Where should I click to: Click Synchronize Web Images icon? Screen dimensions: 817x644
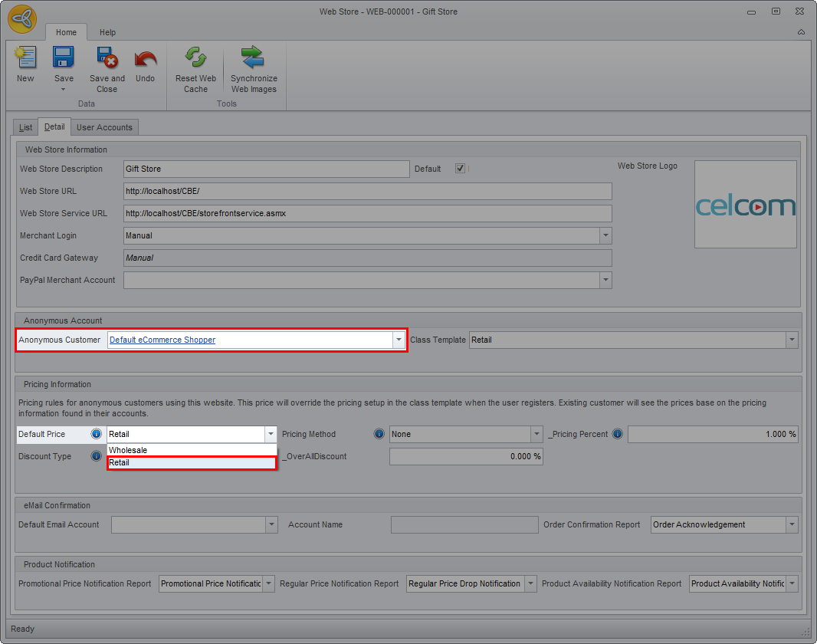(254, 59)
